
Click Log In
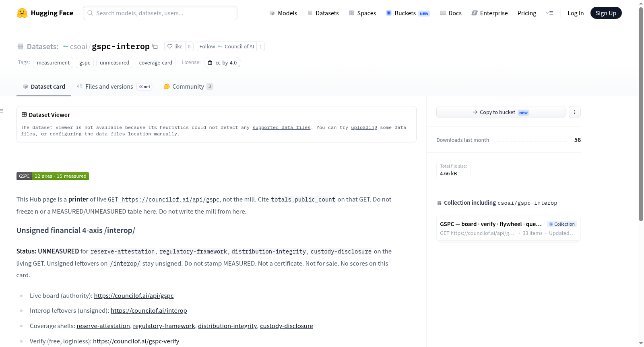tap(576, 13)
